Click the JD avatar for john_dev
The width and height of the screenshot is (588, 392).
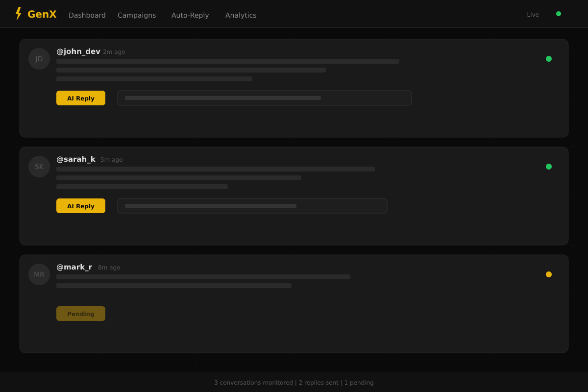click(x=39, y=59)
